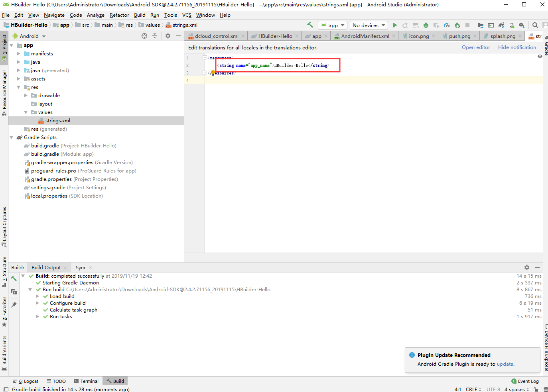Screen dimensions: 548x392
Task: Hide the Project panel with the minus icon
Action: click(x=178, y=36)
